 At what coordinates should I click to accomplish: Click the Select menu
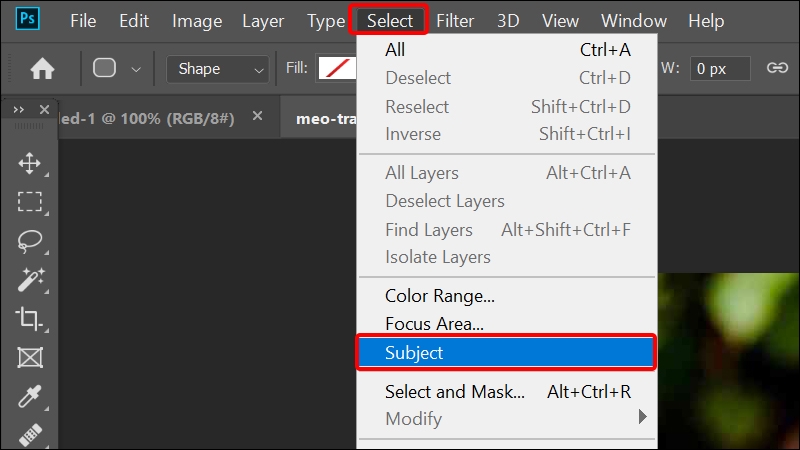coord(389,20)
